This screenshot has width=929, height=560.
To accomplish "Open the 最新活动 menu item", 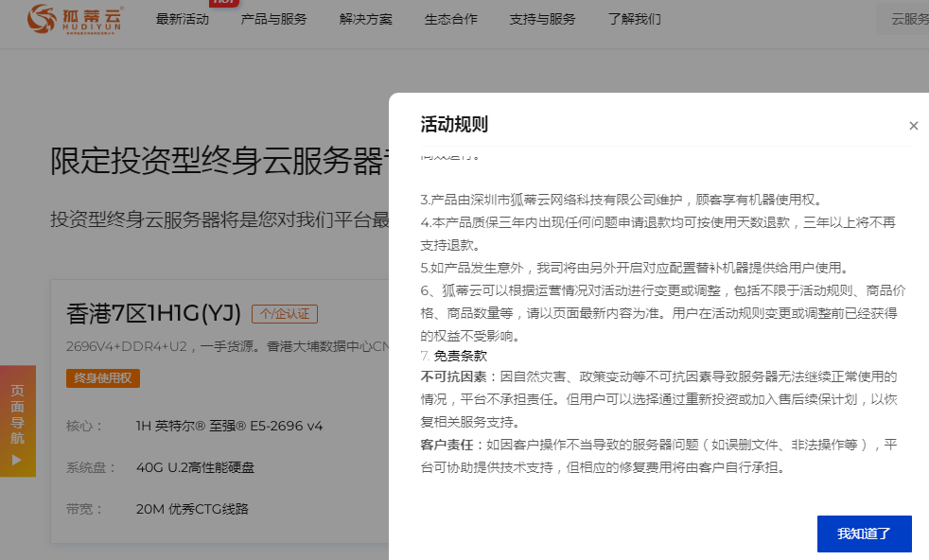I will [x=183, y=19].
